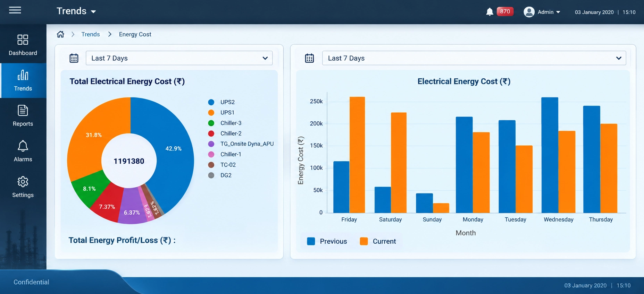Open Settings in the sidebar

23,187
